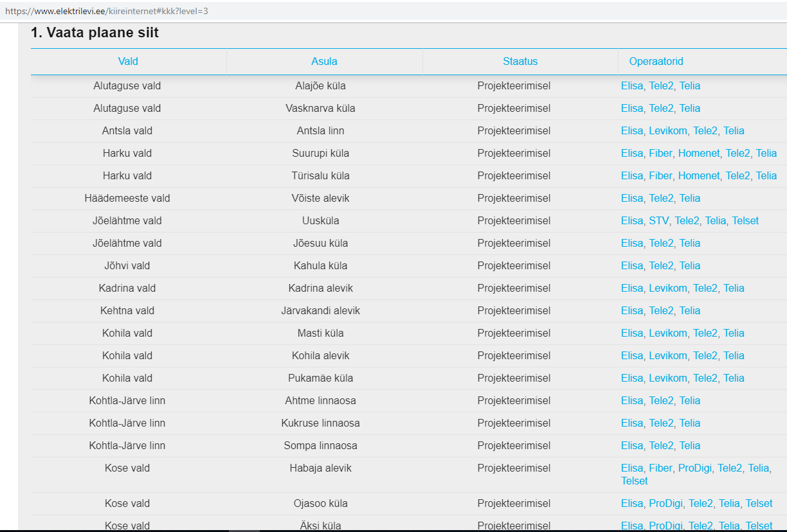This screenshot has height=532, width=787.
Task: Select the 'Häädemeeste vald' cell
Action: point(127,199)
